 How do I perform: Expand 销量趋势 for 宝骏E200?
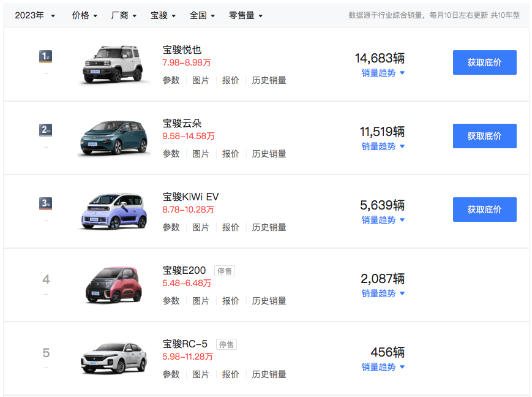point(383,293)
